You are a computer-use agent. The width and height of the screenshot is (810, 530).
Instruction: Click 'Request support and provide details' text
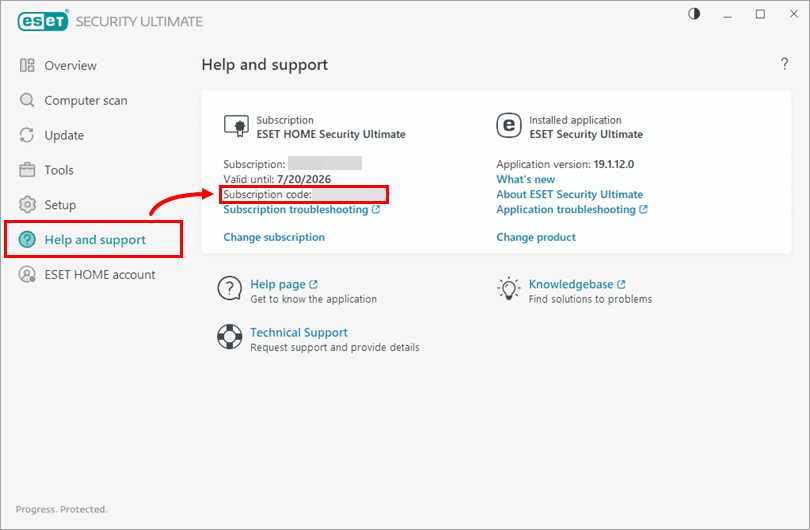(x=335, y=347)
